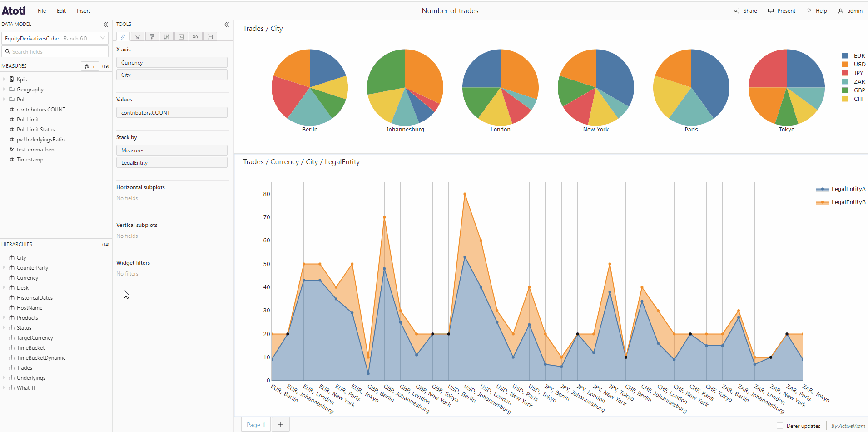Select the pv.UnderlyingsRatio measure

pyautogui.click(x=41, y=140)
